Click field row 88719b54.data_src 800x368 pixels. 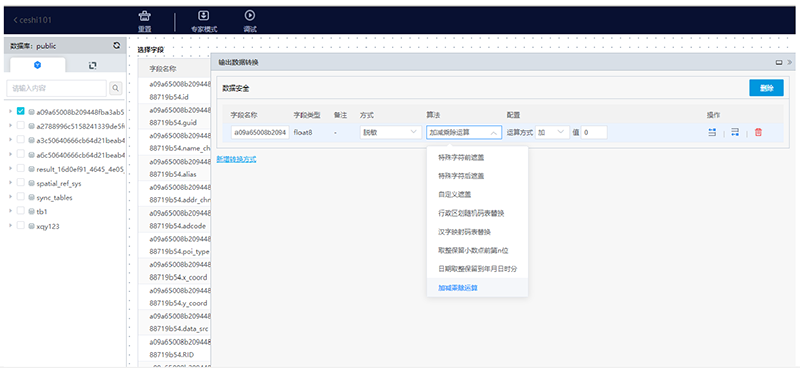[x=174, y=323]
